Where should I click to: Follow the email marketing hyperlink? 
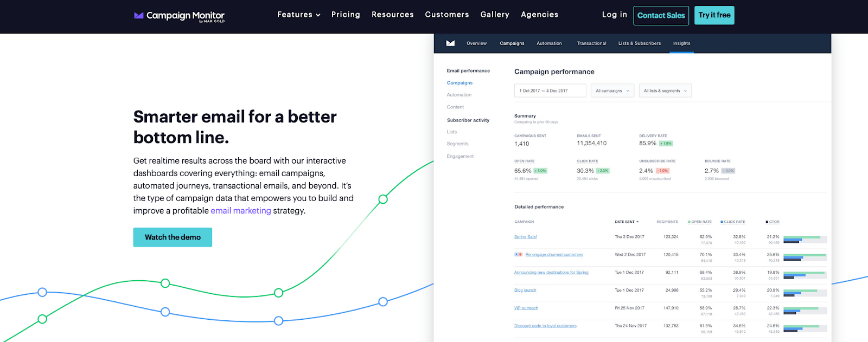(241, 211)
